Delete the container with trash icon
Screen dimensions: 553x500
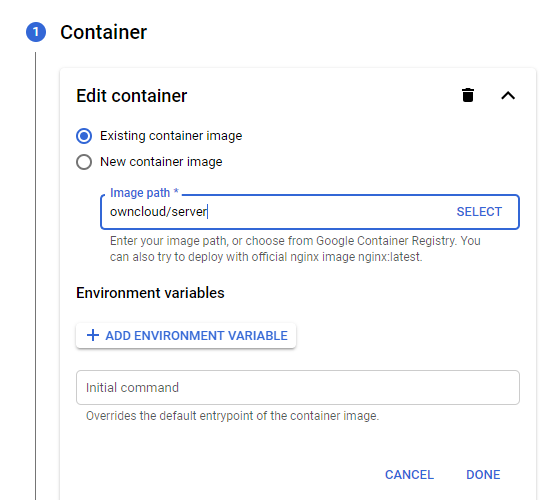(468, 95)
